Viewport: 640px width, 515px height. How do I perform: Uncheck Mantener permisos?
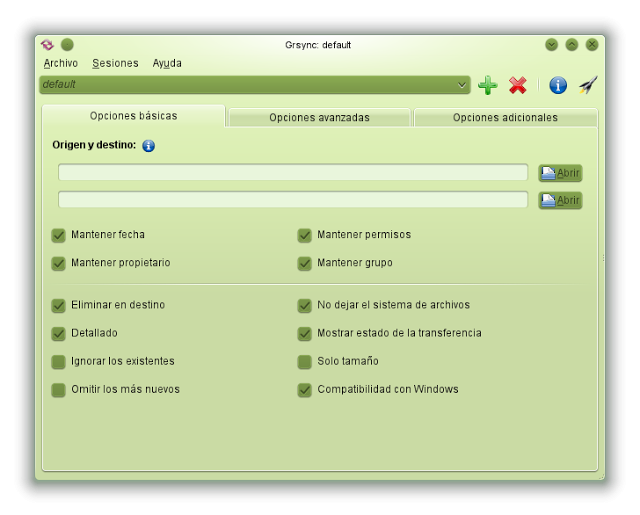pyautogui.click(x=304, y=235)
